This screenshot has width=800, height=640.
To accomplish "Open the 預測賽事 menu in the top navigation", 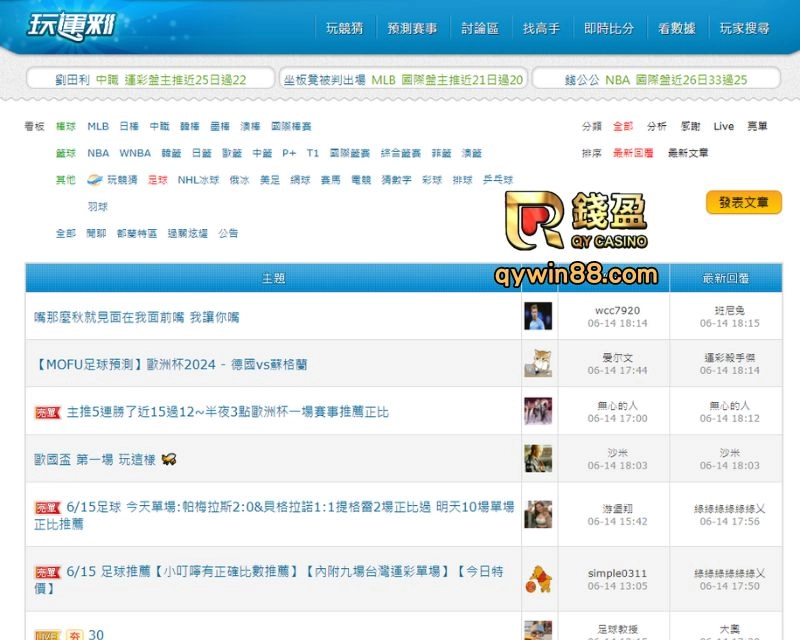I will (x=412, y=29).
